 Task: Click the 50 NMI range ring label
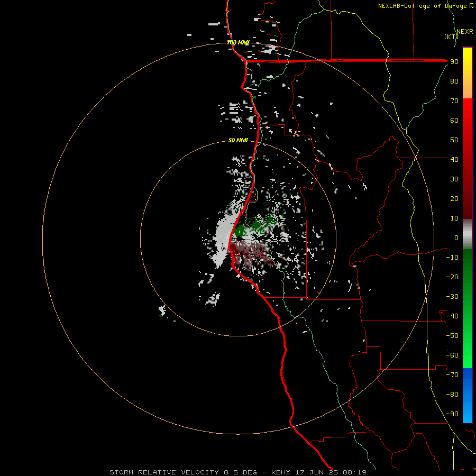[x=238, y=140]
